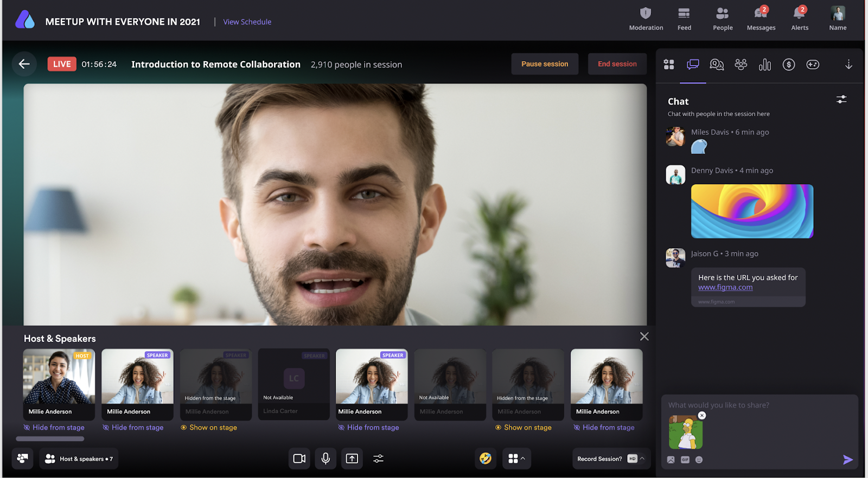Click the Homer Simpson GIF preview
Screen dimensions: 868x478
click(686, 432)
